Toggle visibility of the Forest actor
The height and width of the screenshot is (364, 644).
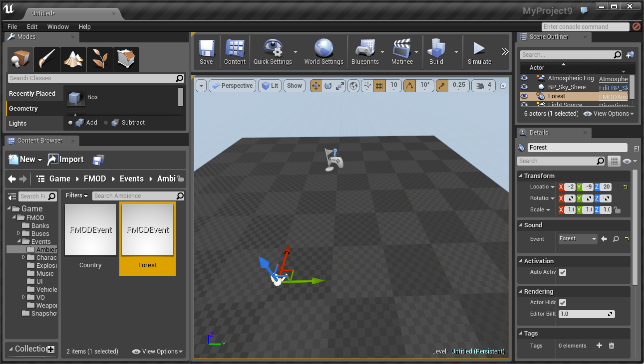pyautogui.click(x=524, y=96)
